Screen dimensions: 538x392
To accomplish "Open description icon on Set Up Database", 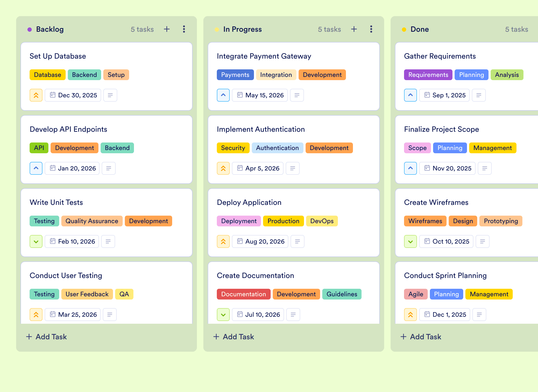I will [110, 95].
